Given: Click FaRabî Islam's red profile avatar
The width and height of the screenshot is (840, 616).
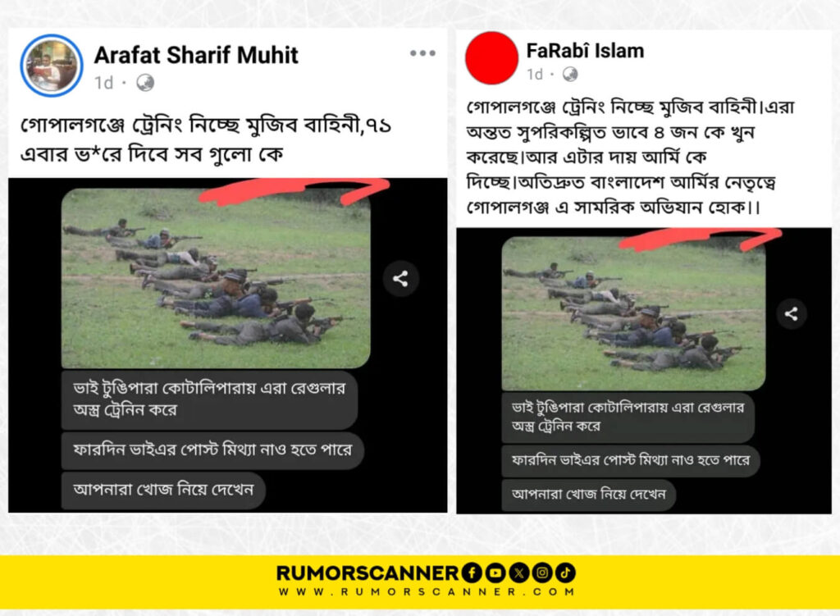Looking at the screenshot, I should tap(491, 58).
